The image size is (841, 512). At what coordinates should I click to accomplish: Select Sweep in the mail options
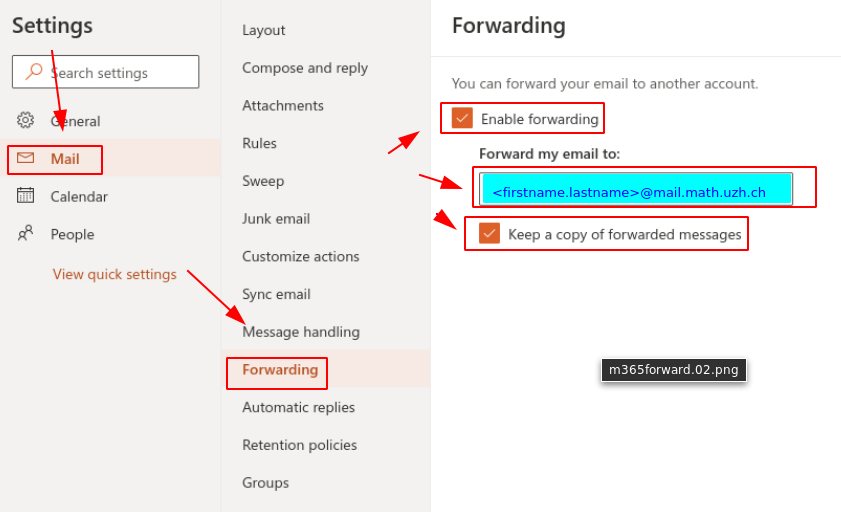coord(263,181)
